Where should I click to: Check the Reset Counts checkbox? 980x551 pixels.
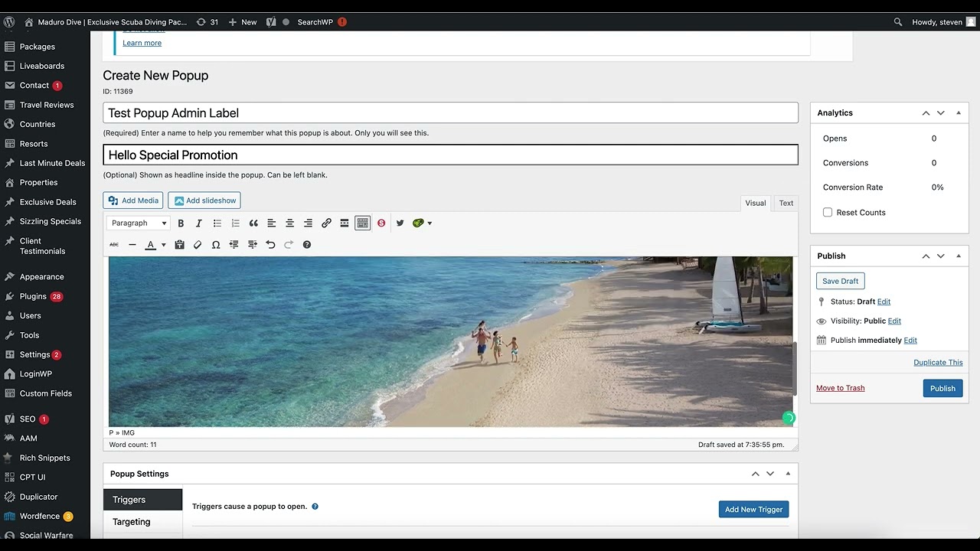pyautogui.click(x=828, y=213)
